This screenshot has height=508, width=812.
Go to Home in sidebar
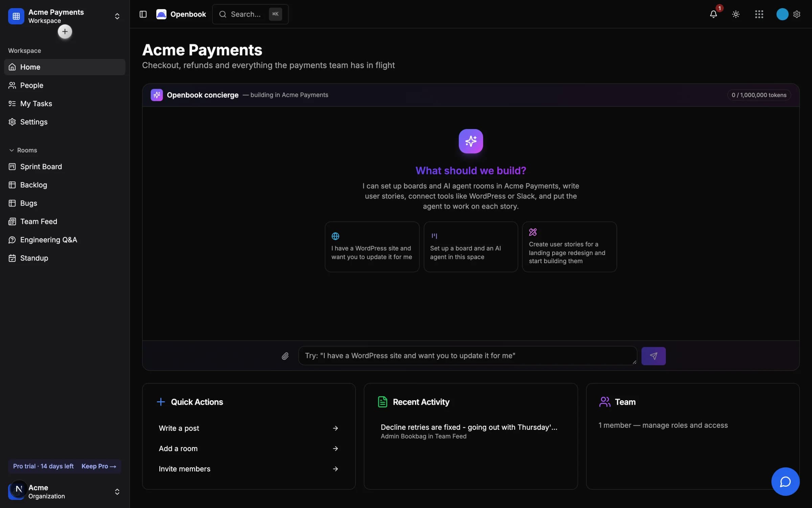point(65,67)
